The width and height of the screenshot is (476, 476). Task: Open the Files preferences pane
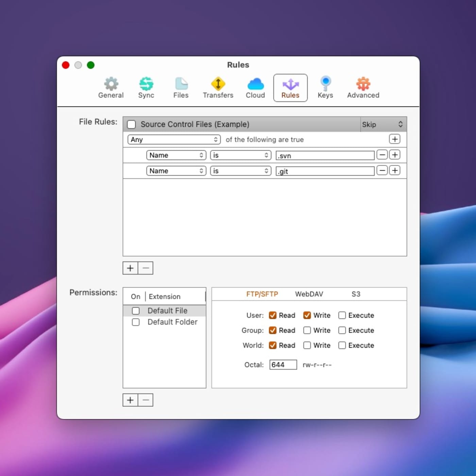tap(181, 88)
